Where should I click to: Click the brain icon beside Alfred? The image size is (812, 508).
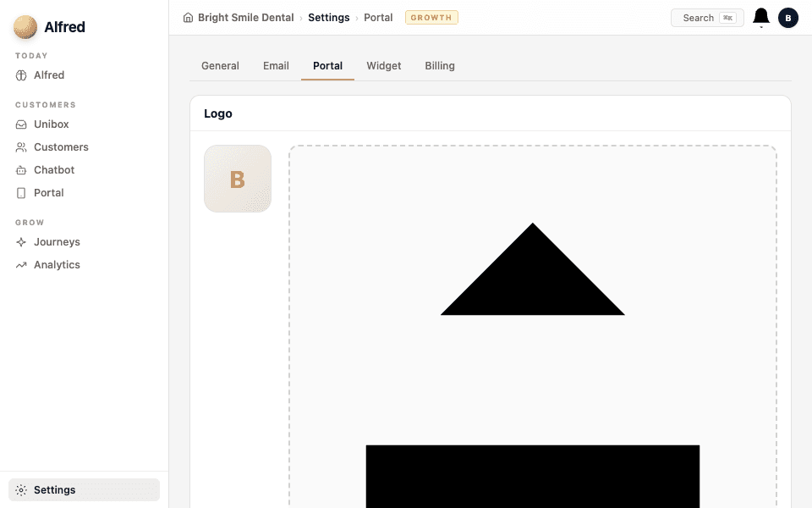click(x=21, y=75)
